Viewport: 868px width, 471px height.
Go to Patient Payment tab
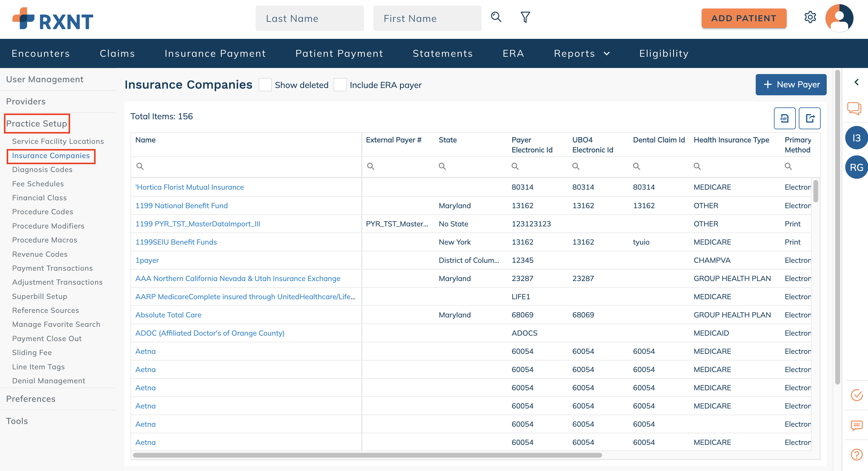click(x=339, y=53)
